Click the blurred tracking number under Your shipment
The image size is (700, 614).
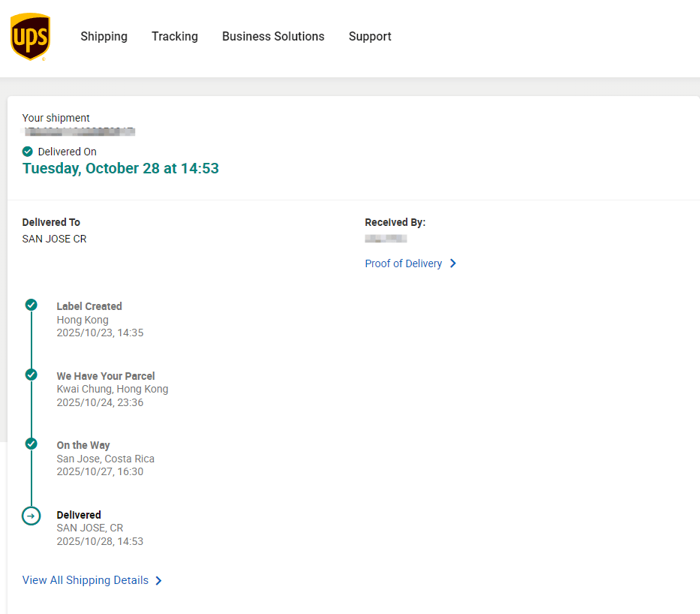[x=79, y=132]
